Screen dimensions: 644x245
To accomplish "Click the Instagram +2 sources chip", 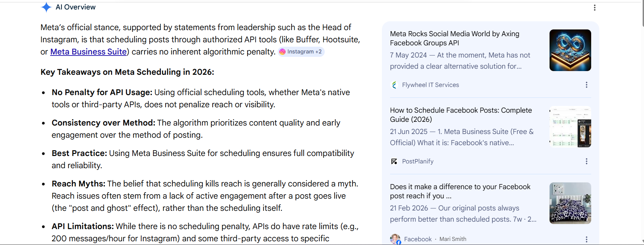I will point(301,52).
